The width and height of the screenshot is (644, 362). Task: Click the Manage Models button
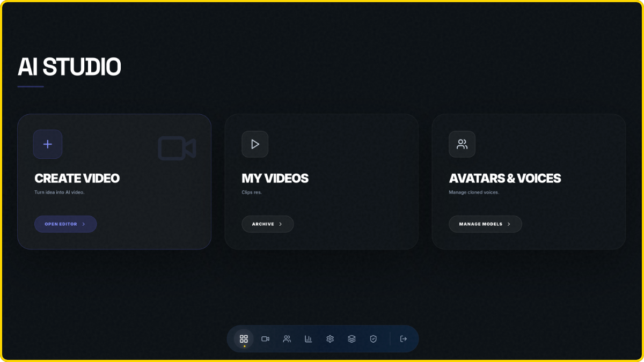tap(485, 224)
